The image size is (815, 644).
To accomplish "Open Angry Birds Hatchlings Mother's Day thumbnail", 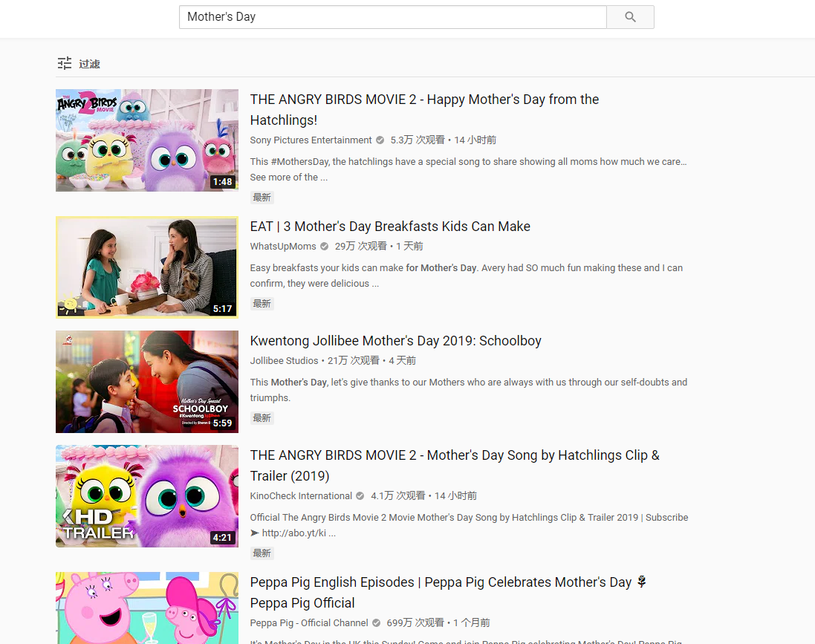I will pyautogui.click(x=147, y=140).
